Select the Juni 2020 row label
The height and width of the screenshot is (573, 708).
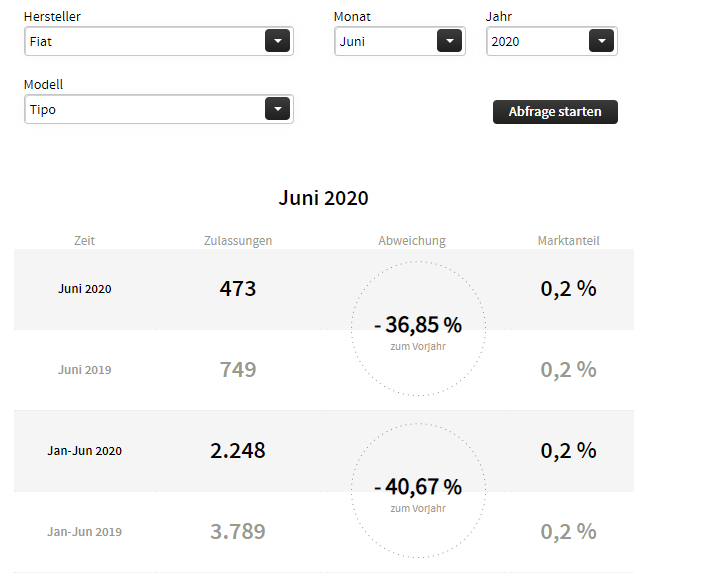click(85, 289)
